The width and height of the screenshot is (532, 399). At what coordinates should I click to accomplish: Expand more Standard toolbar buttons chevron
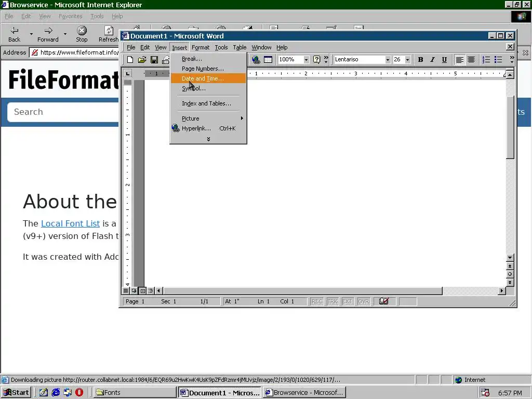[x=326, y=60]
